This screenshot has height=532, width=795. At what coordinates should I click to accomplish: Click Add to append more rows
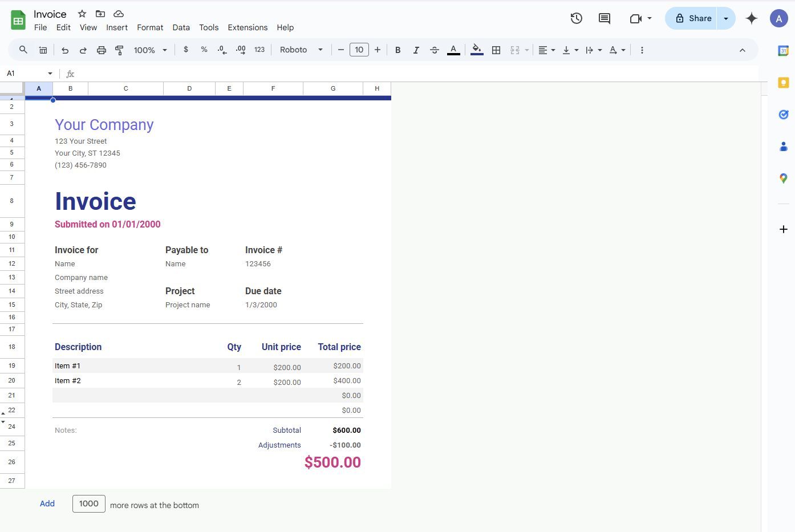47,503
